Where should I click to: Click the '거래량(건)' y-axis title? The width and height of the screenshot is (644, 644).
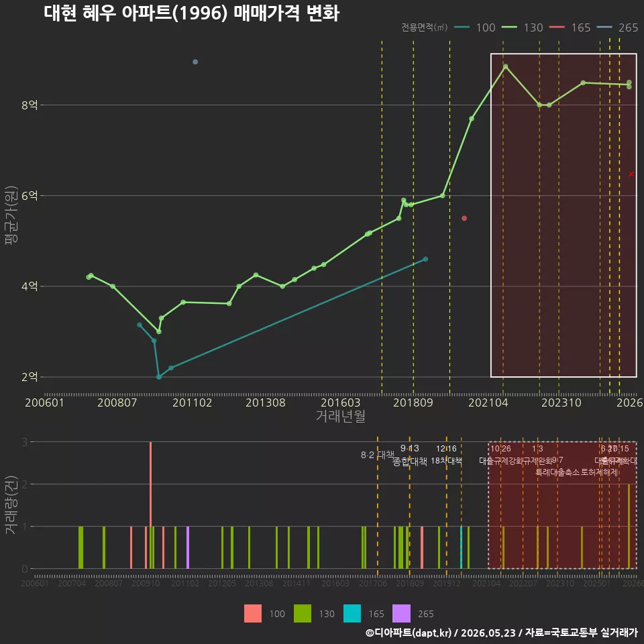11,505
